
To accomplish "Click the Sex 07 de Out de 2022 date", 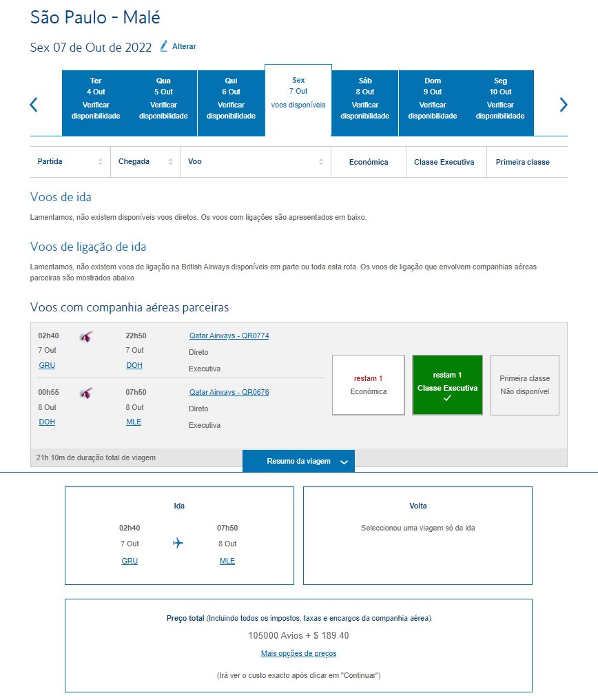I will (91, 48).
